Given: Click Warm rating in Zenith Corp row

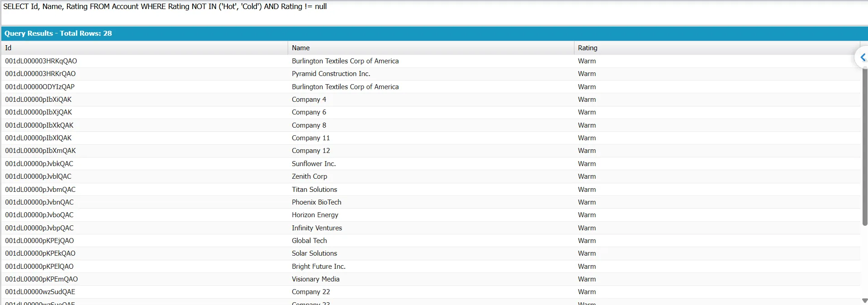Looking at the screenshot, I should 587,176.
